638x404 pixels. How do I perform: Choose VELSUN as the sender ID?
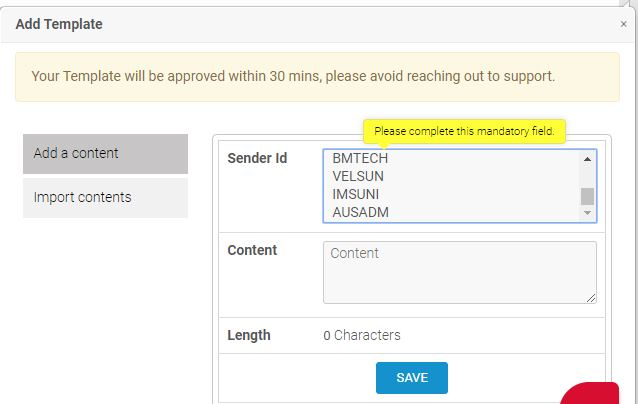(x=359, y=176)
